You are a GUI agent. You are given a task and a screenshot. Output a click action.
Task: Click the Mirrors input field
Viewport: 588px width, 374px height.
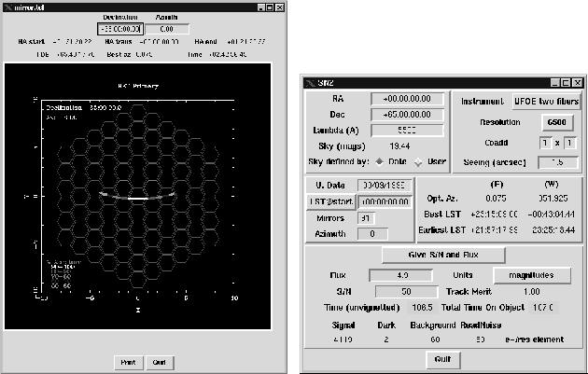(366, 218)
